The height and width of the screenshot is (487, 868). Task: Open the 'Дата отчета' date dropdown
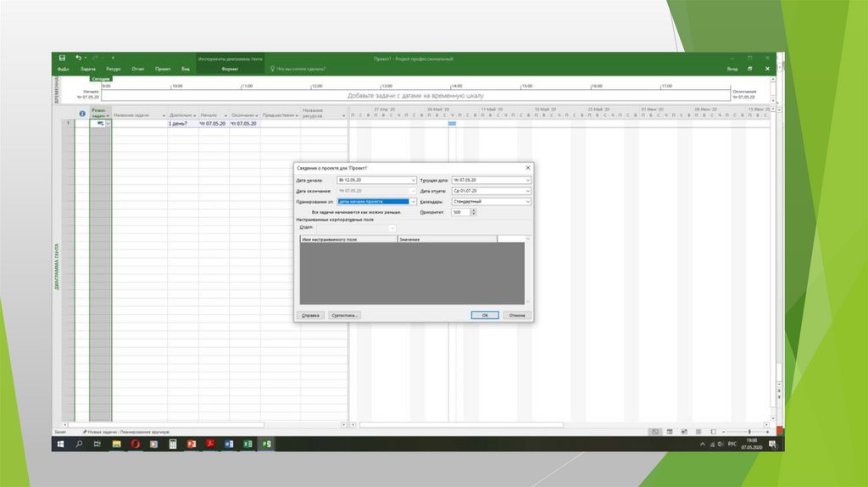coord(527,191)
